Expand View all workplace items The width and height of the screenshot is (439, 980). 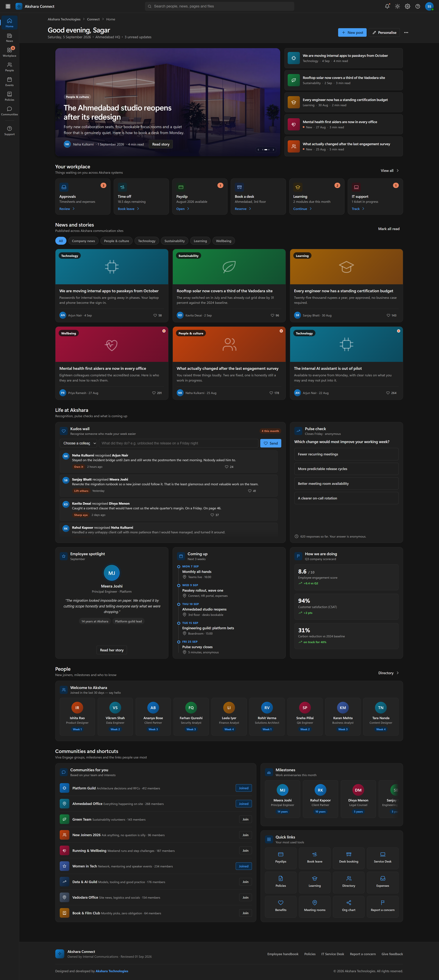coord(390,170)
